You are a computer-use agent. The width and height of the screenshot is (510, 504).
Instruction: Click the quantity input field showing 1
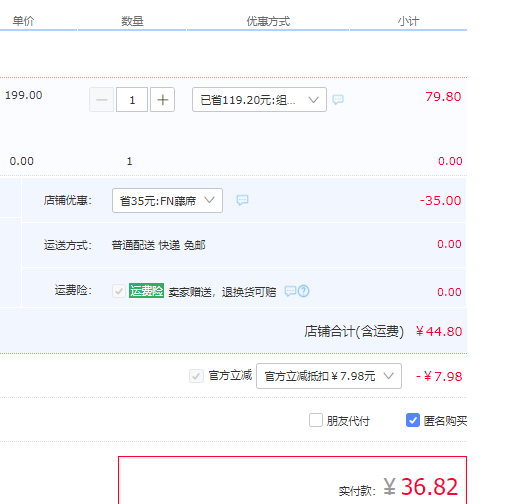pos(132,100)
